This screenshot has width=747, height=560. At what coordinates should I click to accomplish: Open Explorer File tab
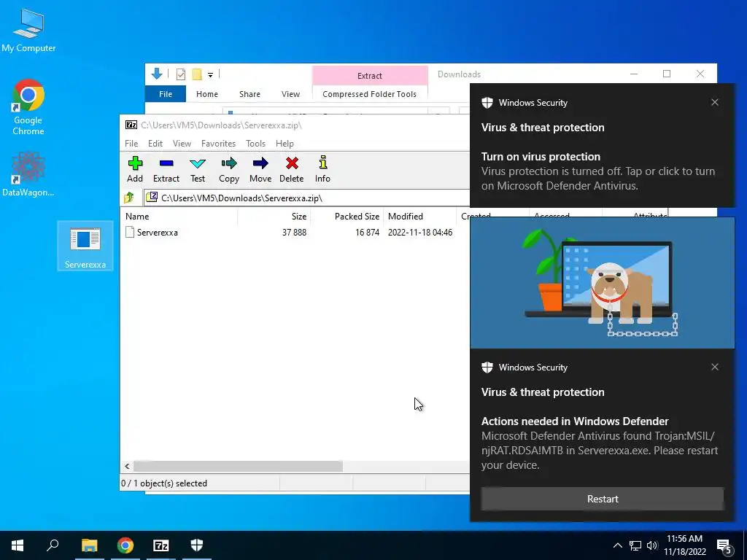(166, 94)
